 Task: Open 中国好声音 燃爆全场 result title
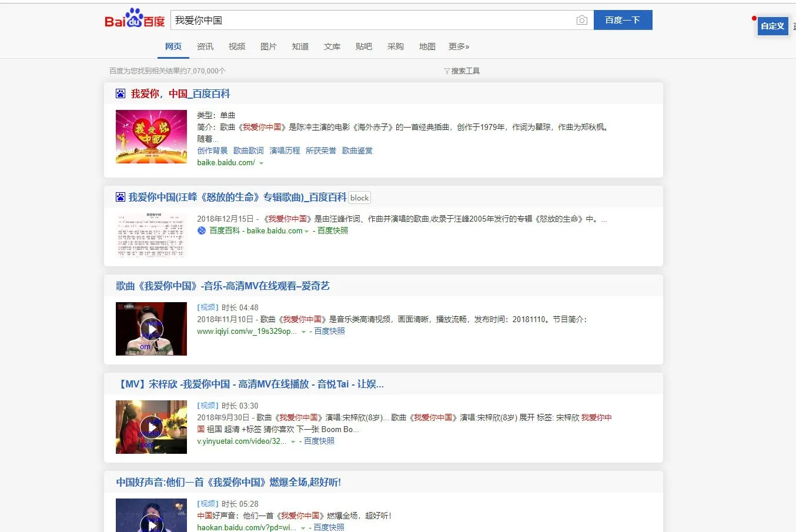coord(228,482)
